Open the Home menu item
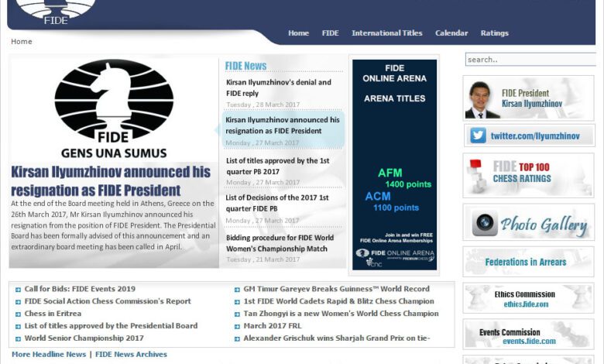This screenshot has width=604, height=364. tap(299, 33)
